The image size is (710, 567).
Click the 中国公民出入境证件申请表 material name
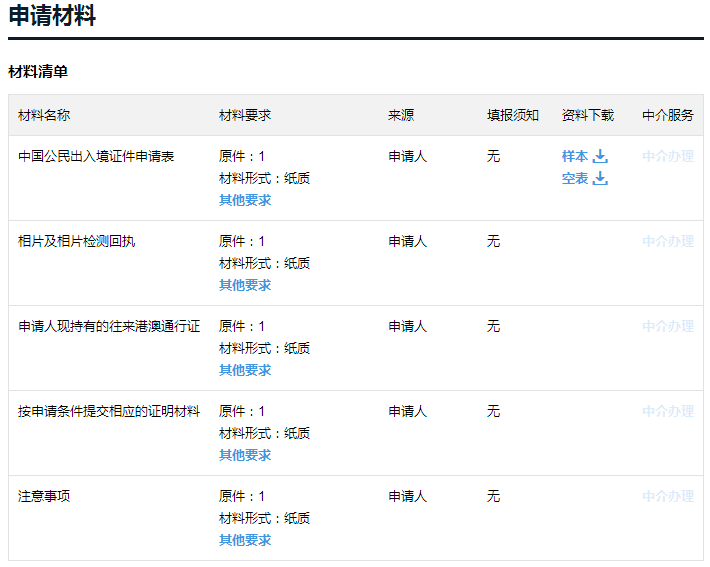pos(96,157)
